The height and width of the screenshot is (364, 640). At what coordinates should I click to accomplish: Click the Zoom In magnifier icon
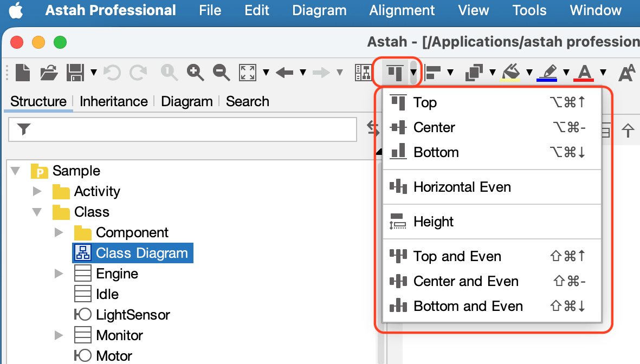195,73
